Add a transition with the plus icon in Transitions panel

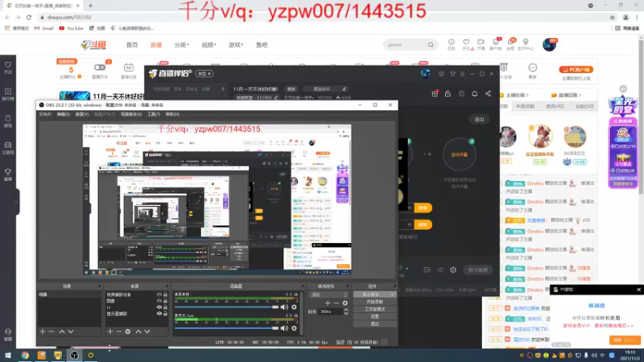pos(328,303)
